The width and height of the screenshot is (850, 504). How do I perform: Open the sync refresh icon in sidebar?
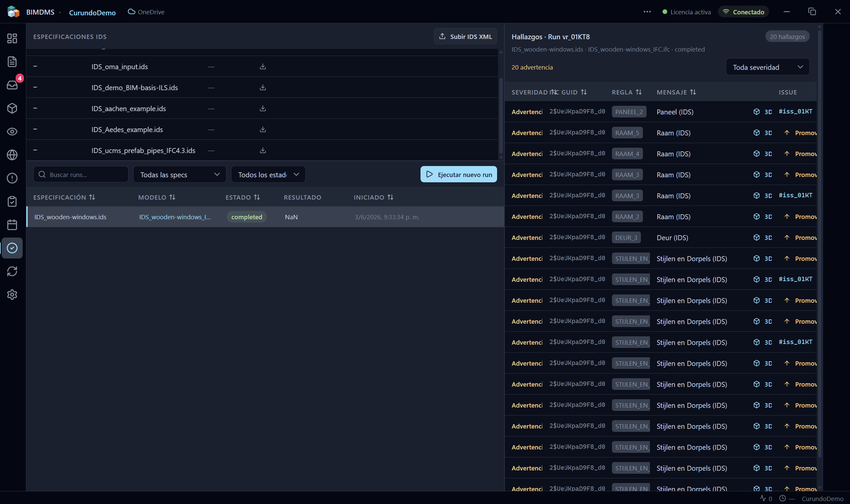[x=12, y=271]
